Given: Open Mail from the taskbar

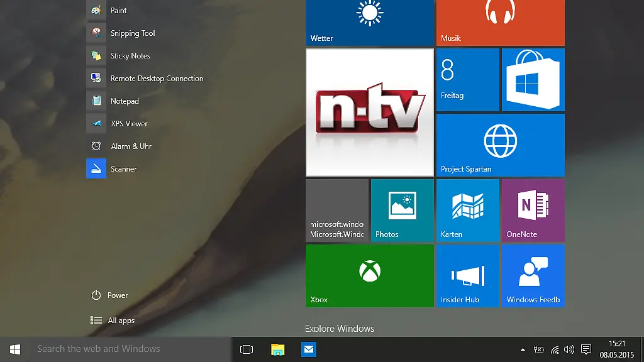Looking at the screenshot, I should 309,349.
